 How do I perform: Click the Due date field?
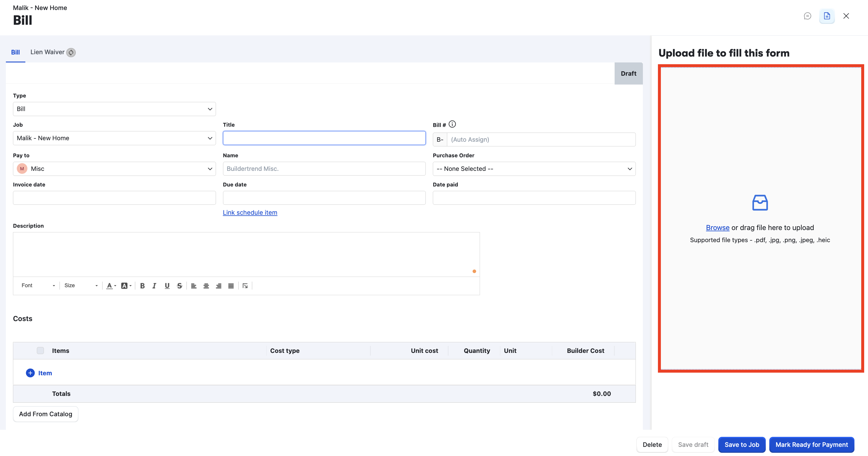coord(324,198)
